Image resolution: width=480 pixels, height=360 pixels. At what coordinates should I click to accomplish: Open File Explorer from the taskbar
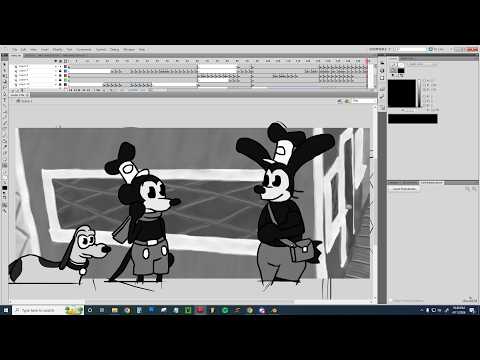coord(115,310)
